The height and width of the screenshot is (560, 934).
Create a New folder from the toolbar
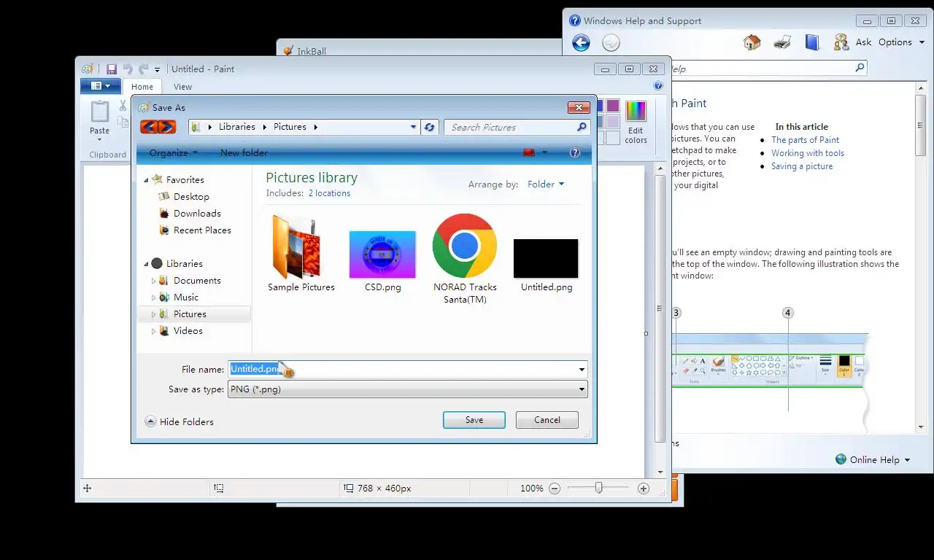(244, 153)
